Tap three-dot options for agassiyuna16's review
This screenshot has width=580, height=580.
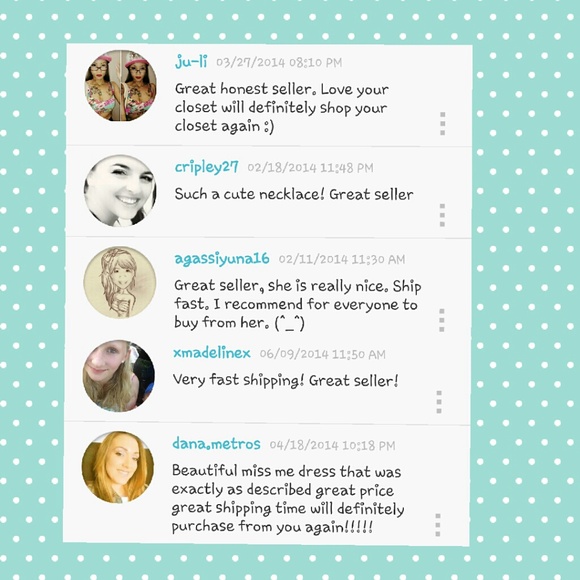442,320
